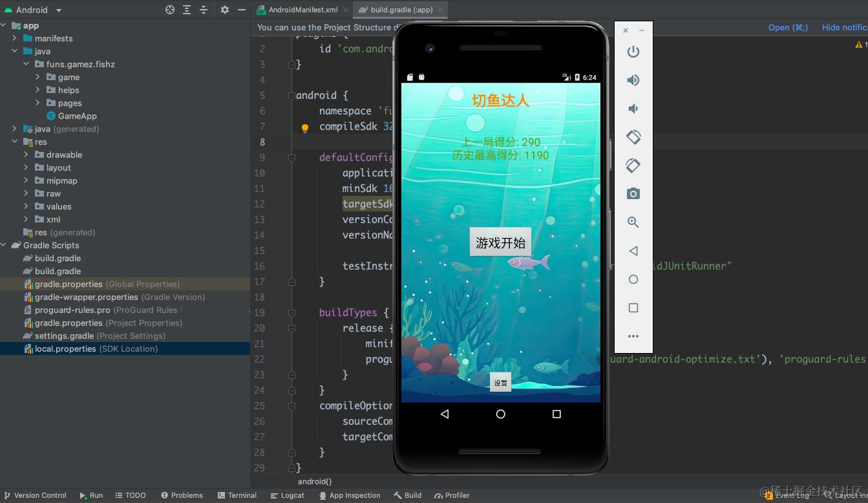Collapse the Gradle Scripts node
This screenshot has height=503, width=868.
[3, 245]
